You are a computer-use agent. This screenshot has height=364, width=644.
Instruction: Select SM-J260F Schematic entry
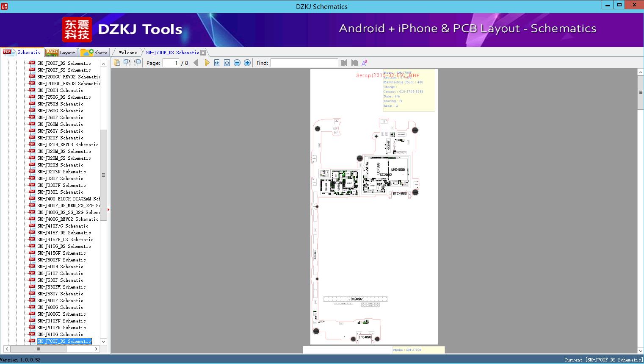tap(60, 117)
